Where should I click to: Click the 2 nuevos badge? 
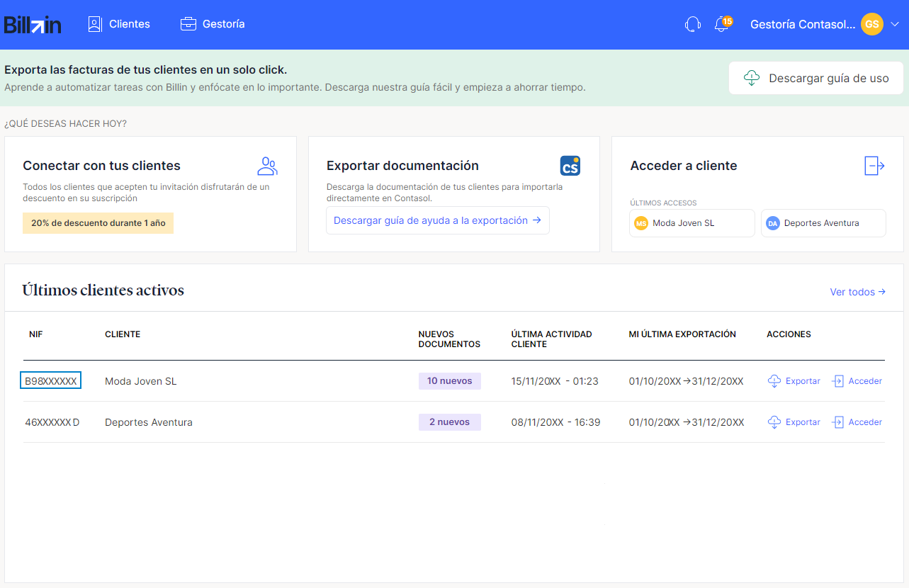(x=450, y=422)
